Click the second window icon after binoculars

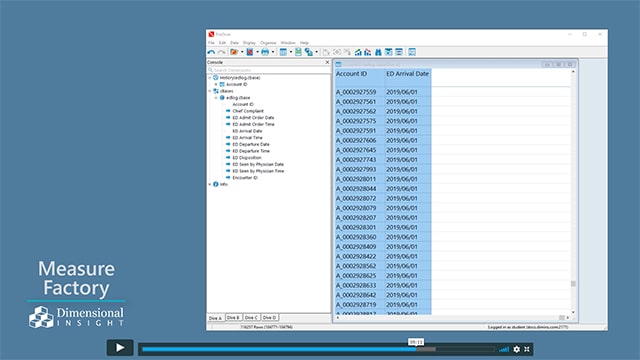point(399,52)
